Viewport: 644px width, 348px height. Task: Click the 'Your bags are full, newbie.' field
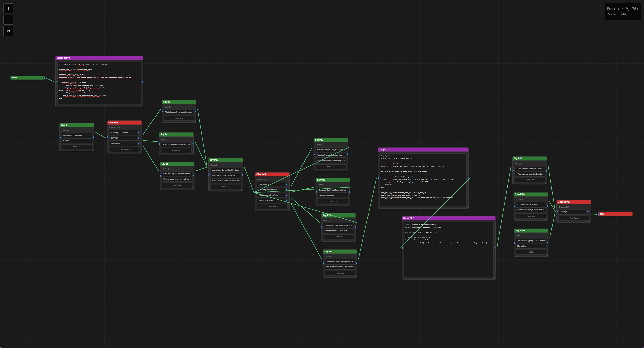click(531, 204)
